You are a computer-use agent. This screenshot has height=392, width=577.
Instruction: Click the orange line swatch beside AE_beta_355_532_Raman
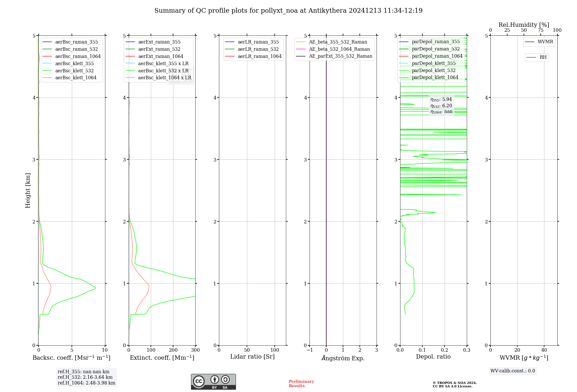point(301,42)
